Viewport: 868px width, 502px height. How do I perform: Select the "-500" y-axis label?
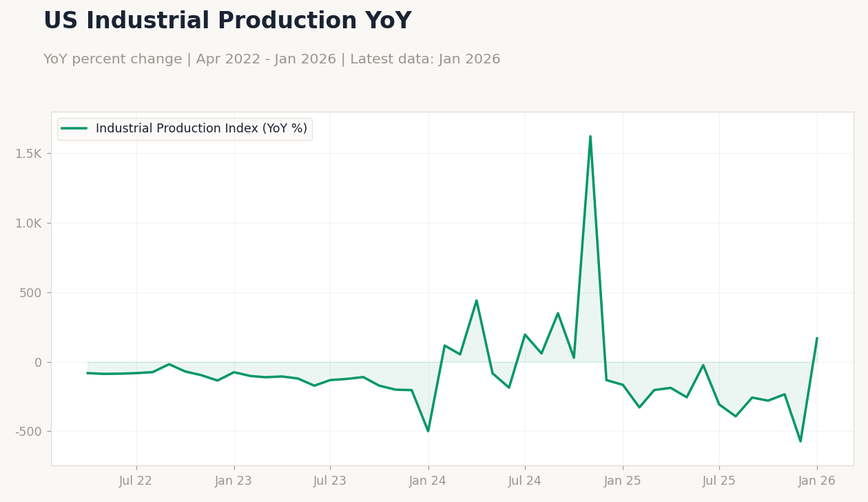[x=28, y=432]
